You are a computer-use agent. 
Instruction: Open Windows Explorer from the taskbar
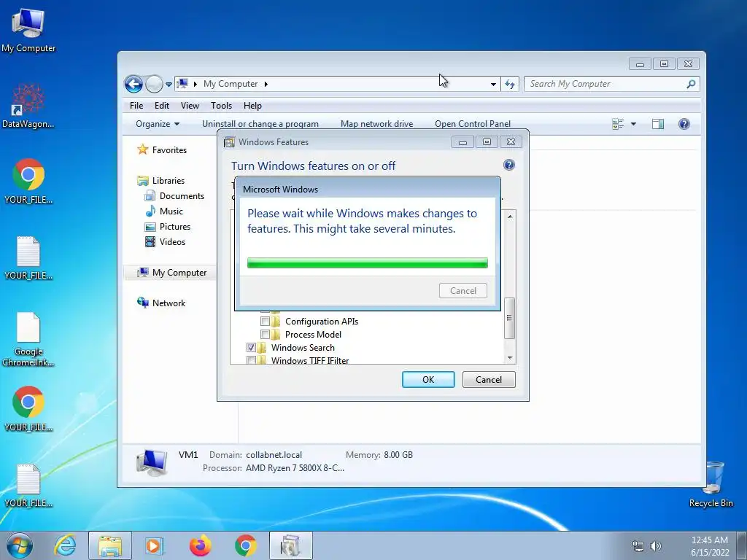point(109,545)
